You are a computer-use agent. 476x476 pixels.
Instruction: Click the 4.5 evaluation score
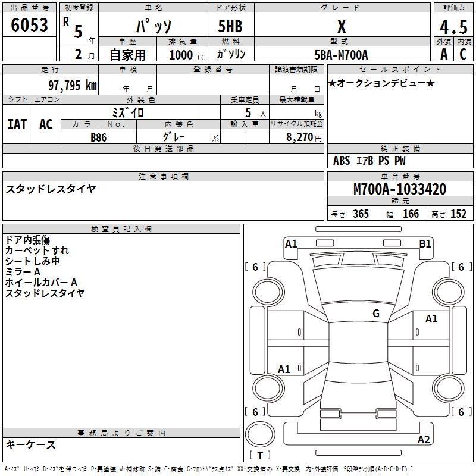(452, 27)
